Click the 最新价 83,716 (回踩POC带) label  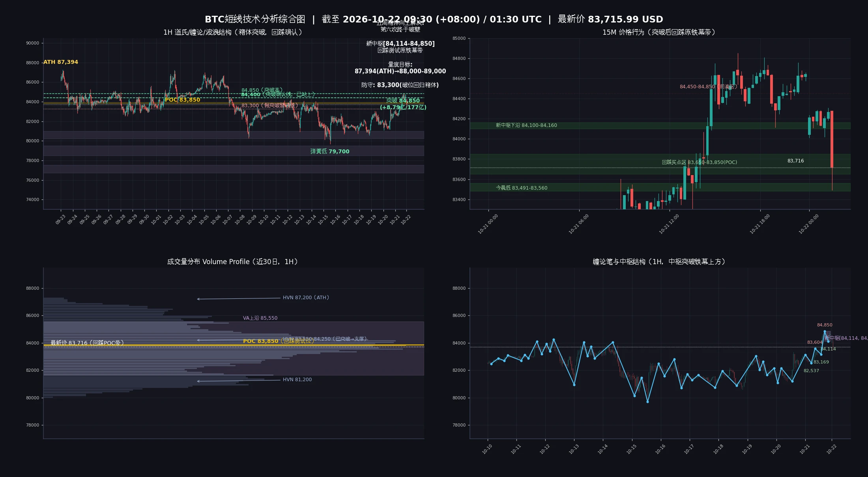[87, 343]
